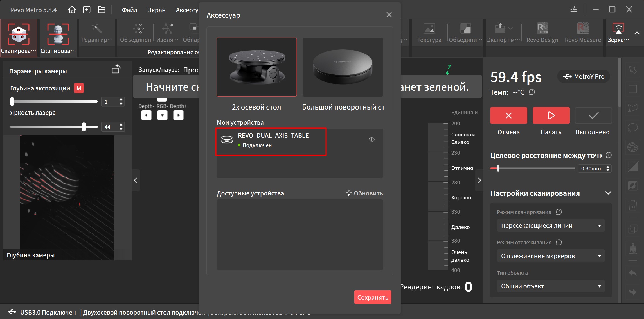This screenshot has height=319, width=644.
Task: Toggle the M exposure mode button
Action: (79, 88)
